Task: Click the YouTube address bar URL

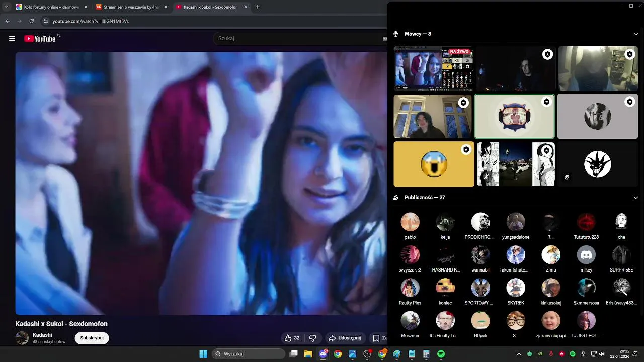Action: pos(91,21)
